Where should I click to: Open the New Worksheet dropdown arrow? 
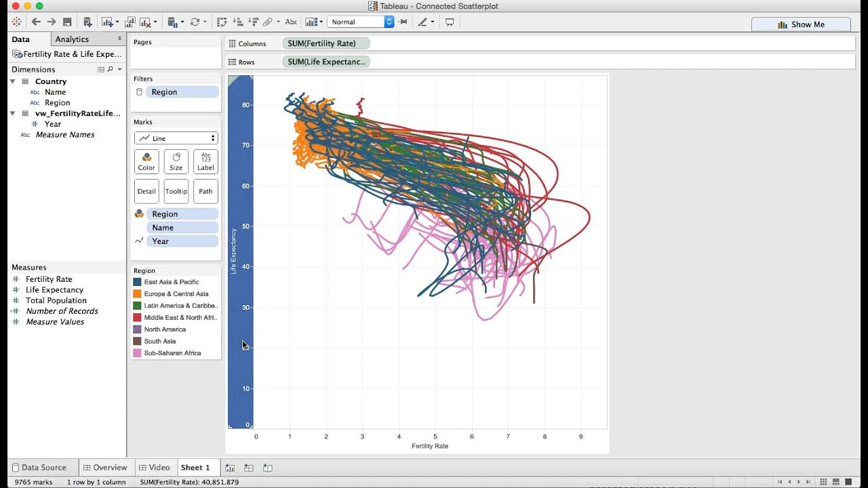click(x=117, y=22)
